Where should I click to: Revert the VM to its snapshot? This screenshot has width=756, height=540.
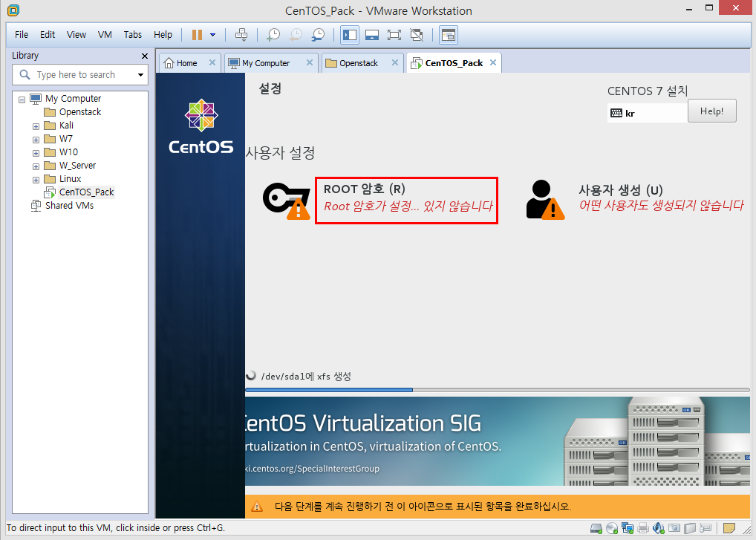click(x=296, y=35)
